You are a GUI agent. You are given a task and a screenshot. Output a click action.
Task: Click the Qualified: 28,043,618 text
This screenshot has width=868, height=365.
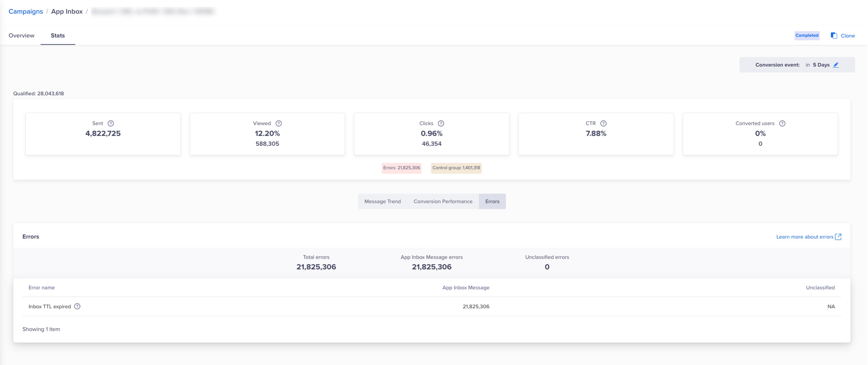click(38, 94)
